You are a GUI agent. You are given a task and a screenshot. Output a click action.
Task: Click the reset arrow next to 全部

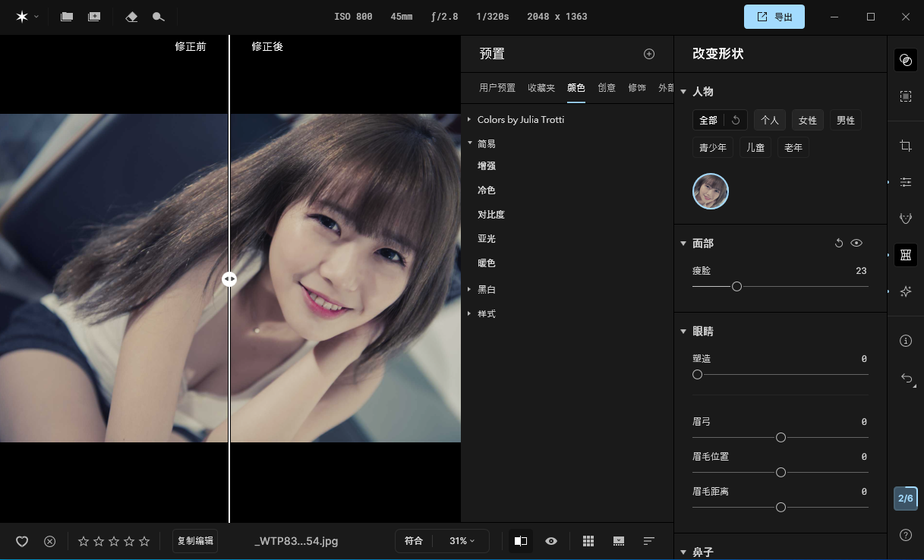tap(736, 120)
